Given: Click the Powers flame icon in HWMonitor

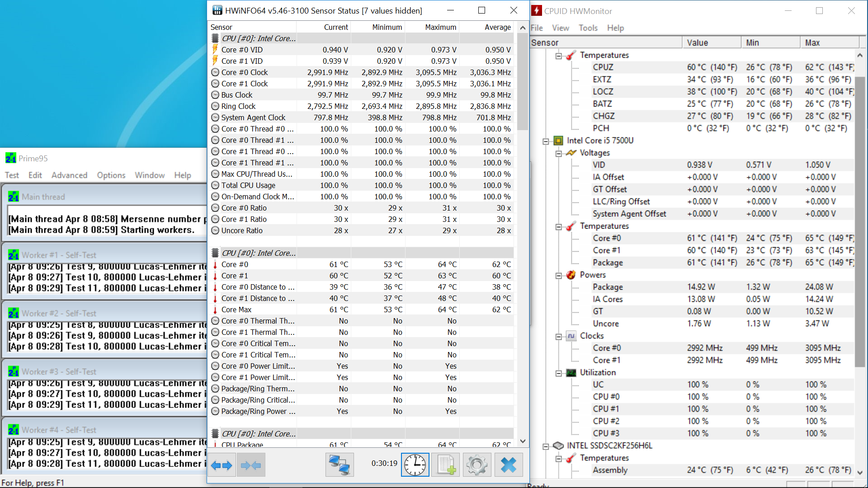Looking at the screenshot, I should tap(571, 275).
